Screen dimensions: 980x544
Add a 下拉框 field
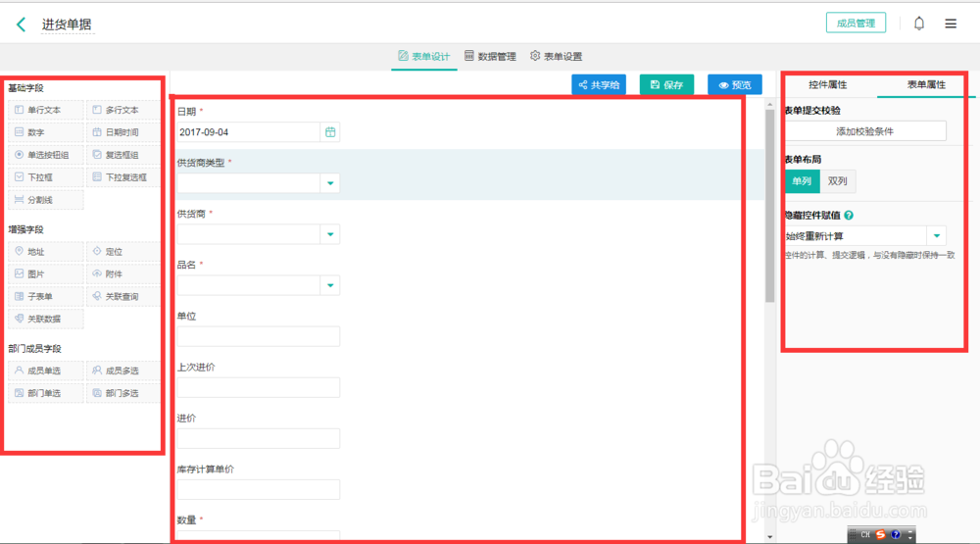pyautogui.click(x=46, y=177)
